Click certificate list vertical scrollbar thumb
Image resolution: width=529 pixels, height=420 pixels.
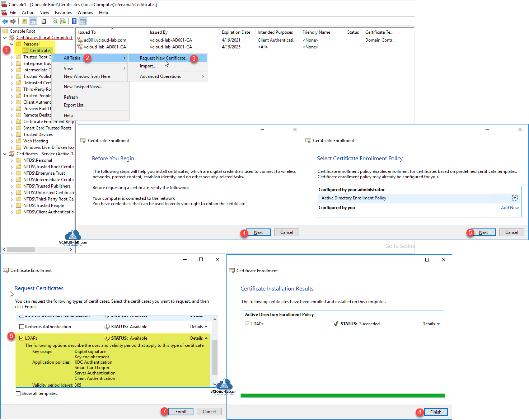pyautogui.click(x=215, y=358)
